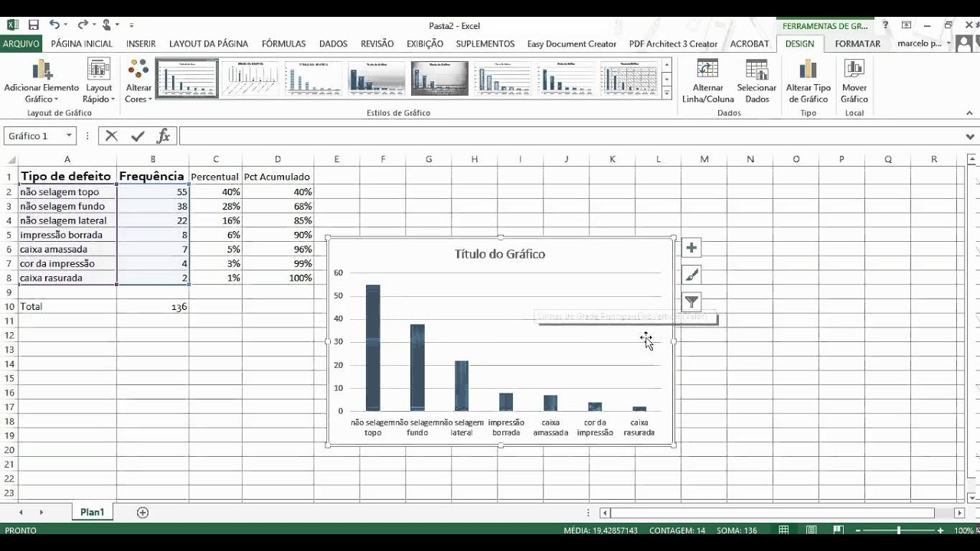Select cell with value 55

click(x=153, y=192)
